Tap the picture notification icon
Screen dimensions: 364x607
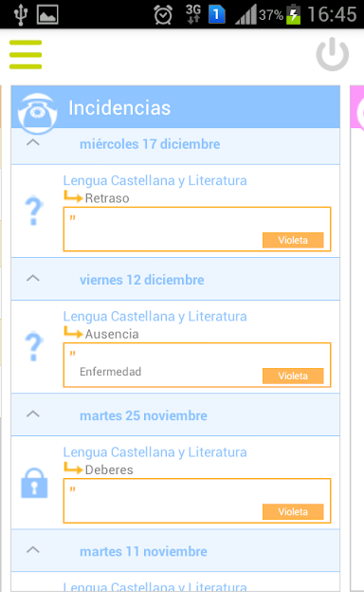[47, 15]
